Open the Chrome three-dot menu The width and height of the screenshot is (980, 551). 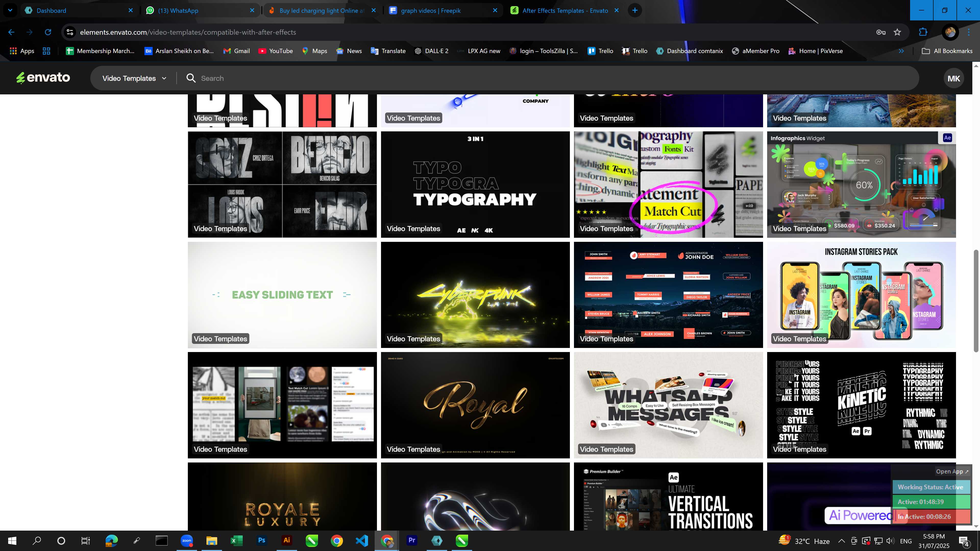pyautogui.click(x=969, y=32)
